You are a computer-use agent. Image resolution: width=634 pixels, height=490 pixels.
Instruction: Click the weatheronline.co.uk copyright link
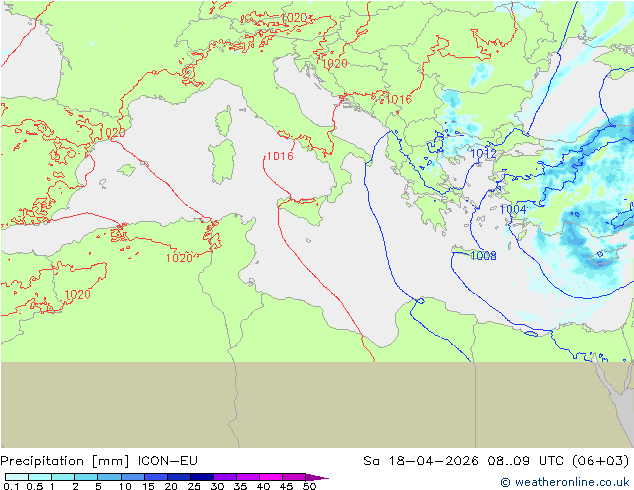(564, 482)
